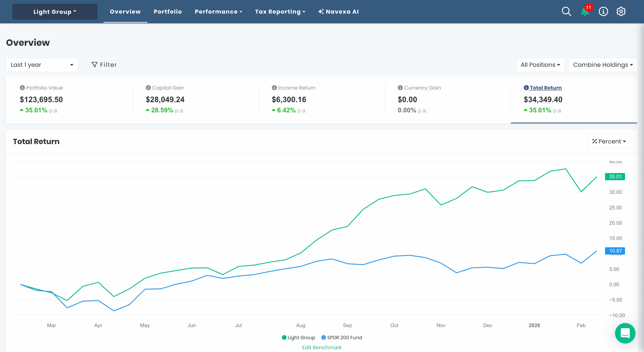
Task: Toggle the SPDR 200 Fund series visibility
Action: [x=342, y=337]
